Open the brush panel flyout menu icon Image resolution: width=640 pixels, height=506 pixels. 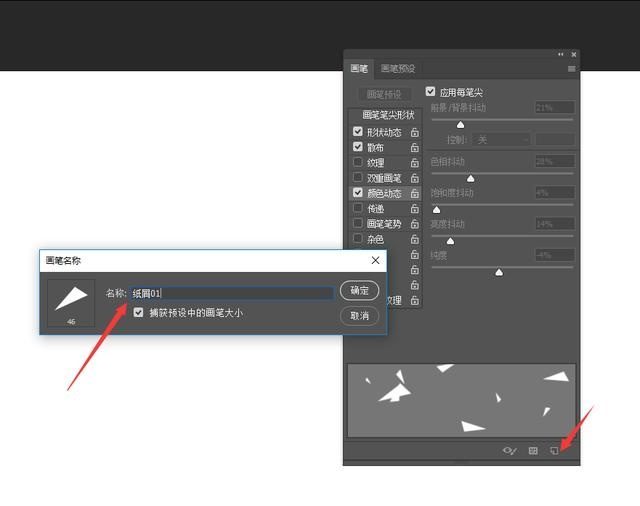pyautogui.click(x=571, y=69)
